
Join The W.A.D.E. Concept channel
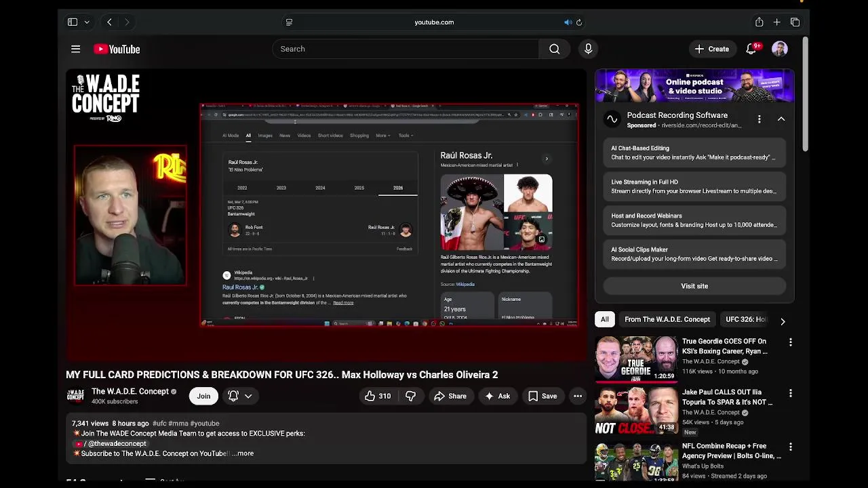click(203, 396)
